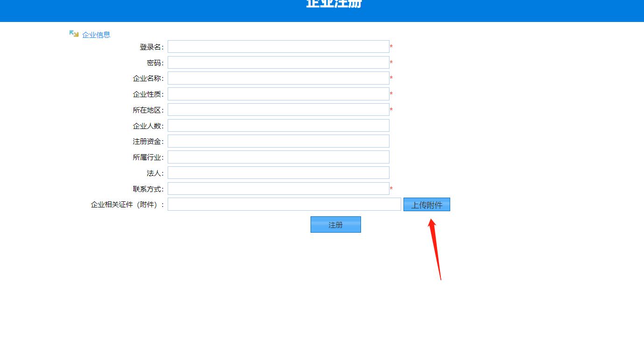Click the 密码 label text
The image size is (644, 356).
[x=156, y=63]
